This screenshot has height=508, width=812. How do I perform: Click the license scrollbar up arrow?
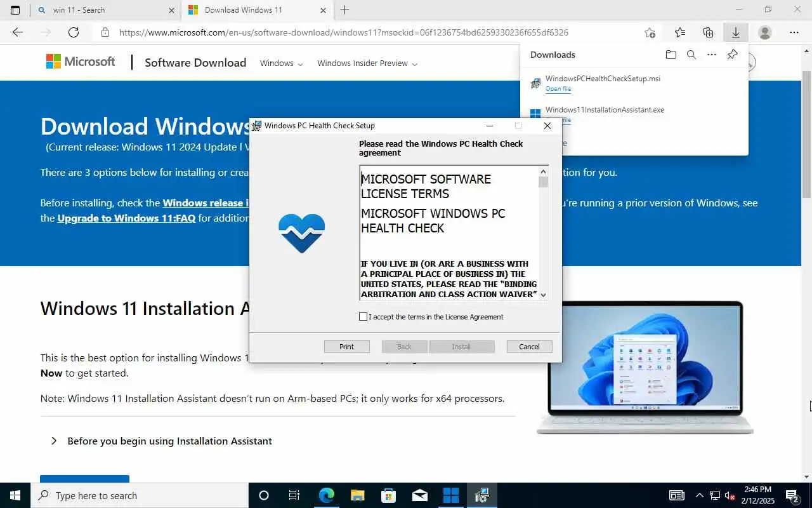click(x=543, y=171)
